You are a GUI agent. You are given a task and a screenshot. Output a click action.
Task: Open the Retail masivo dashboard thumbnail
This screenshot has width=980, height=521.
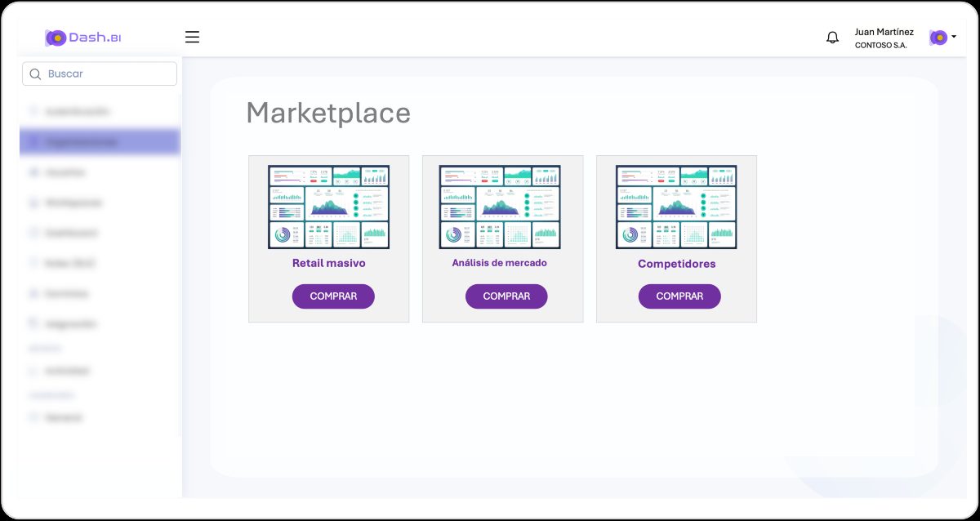(328, 207)
